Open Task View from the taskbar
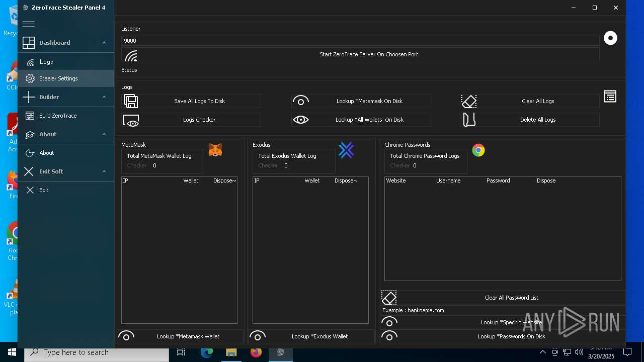 click(x=181, y=352)
